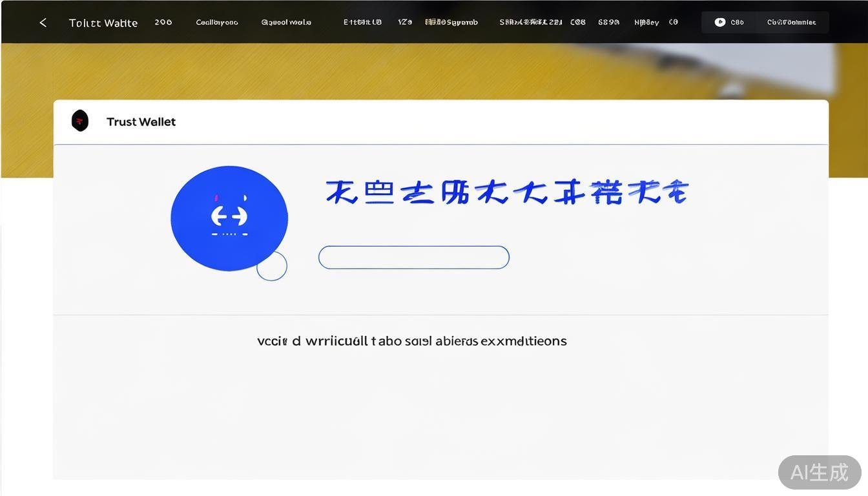
Task: Expand the Hpoey menu near the navbar right
Action: (x=646, y=21)
